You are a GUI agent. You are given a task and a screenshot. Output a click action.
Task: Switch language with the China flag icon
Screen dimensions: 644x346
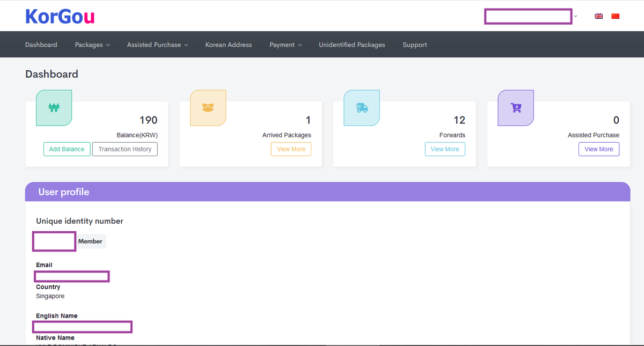(x=616, y=16)
